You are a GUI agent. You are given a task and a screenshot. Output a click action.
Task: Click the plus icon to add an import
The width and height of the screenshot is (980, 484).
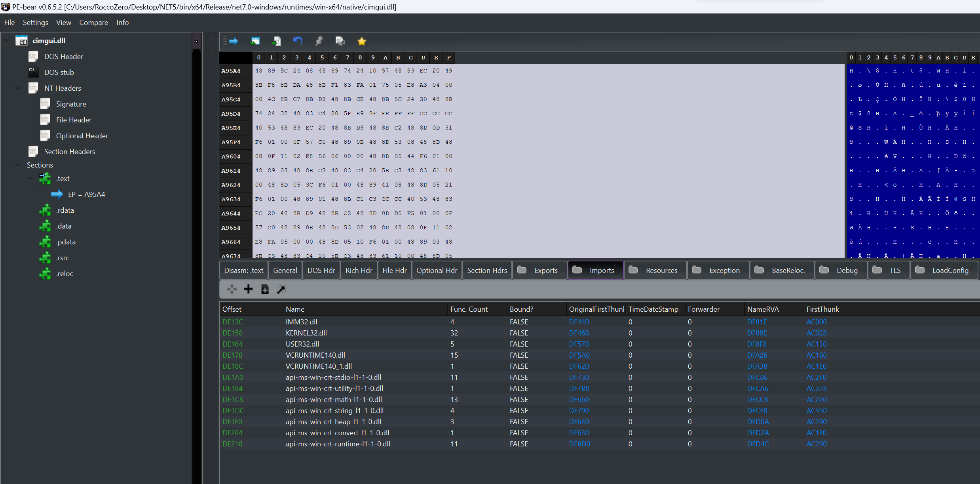249,290
